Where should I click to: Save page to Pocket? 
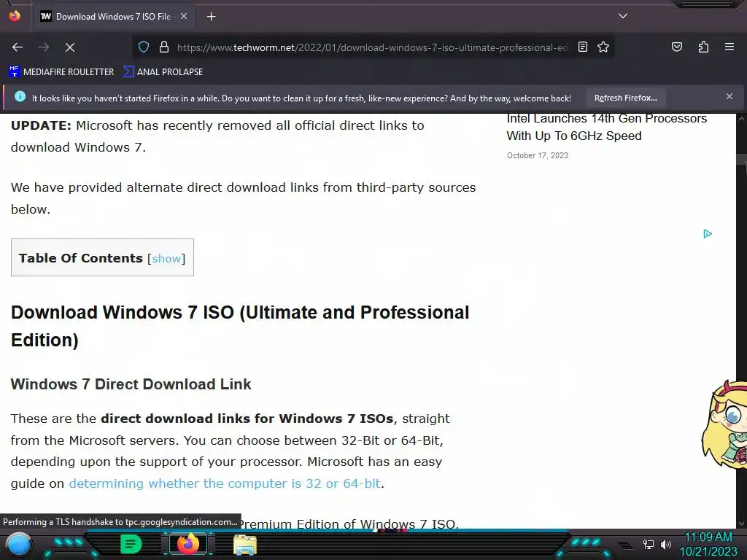click(676, 47)
